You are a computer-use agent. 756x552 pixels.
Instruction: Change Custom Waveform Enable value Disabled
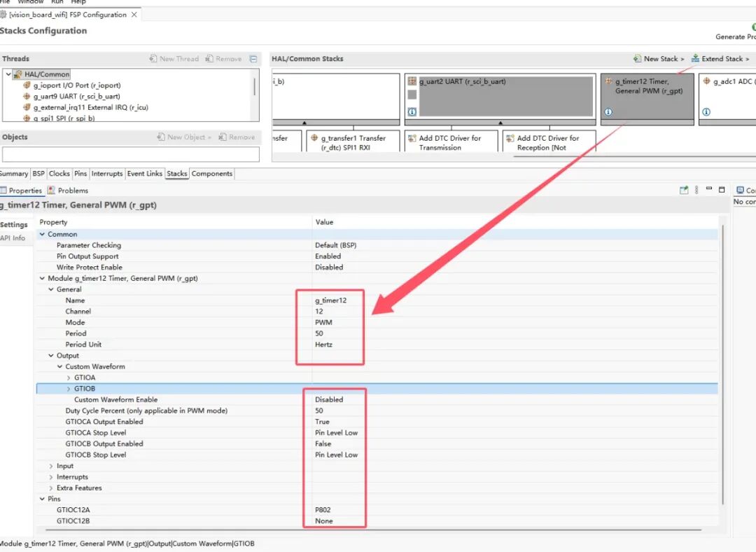point(329,400)
